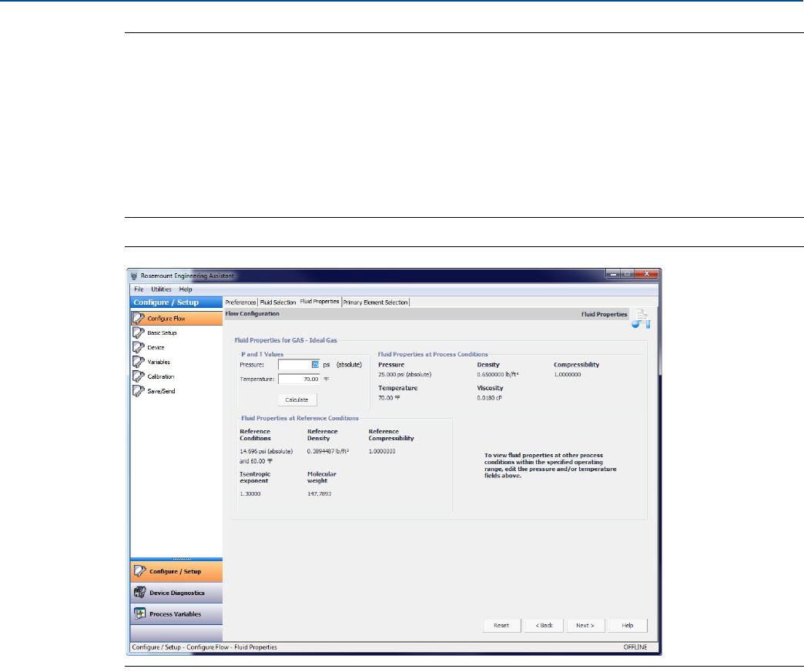Select Configure Flow in the sidebar
This screenshot has height=672, width=804.
(x=176, y=319)
